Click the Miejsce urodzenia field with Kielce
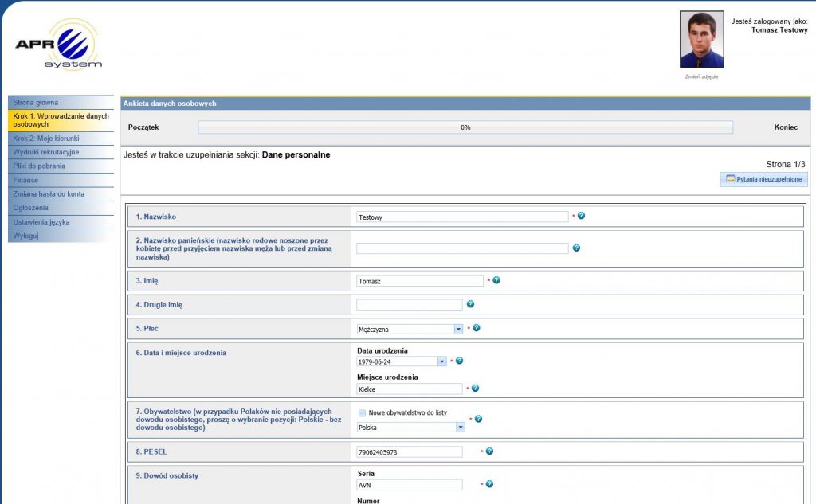This screenshot has width=816, height=504. [x=409, y=389]
